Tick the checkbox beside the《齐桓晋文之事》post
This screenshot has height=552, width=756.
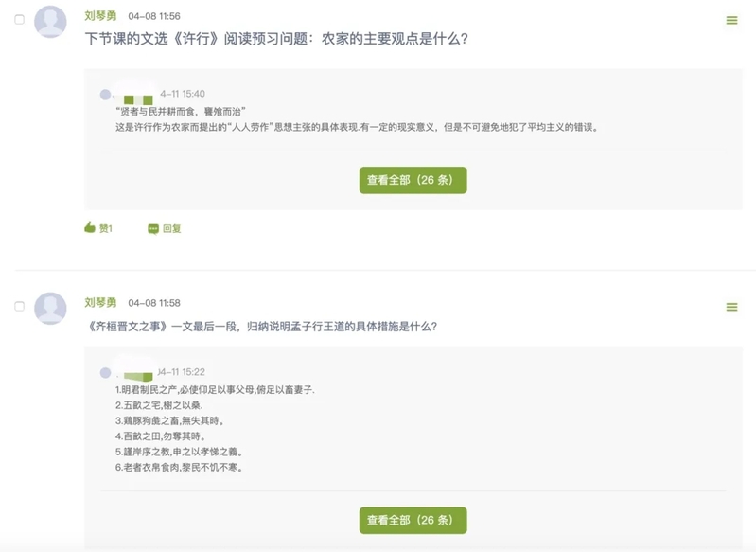pyautogui.click(x=20, y=307)
